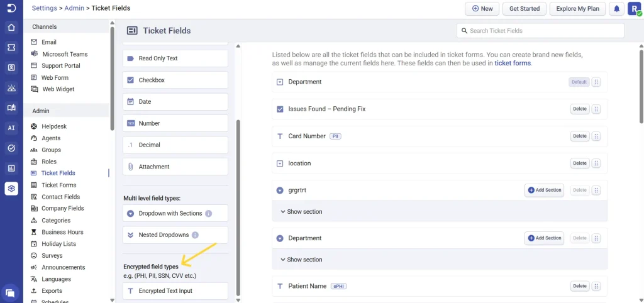Click Add Section on grgrtrt field
Image resolution: width=644 pixels, height=303 pixels.
click(x=544, y=190)
